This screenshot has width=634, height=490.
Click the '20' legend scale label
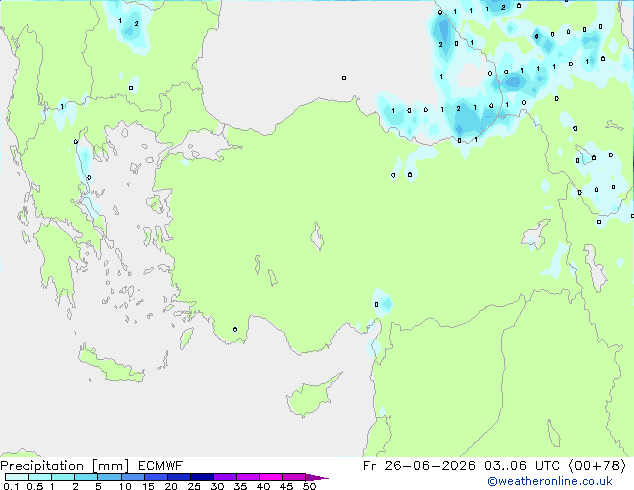[171, 486]
